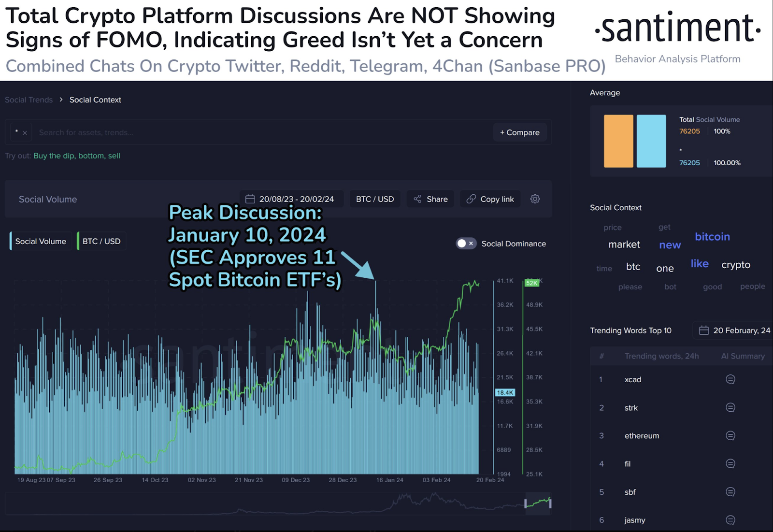773x532 pixels.
Task: Click the breadcrumb chevron after Social Trends
Action: (x=61, y=100)
